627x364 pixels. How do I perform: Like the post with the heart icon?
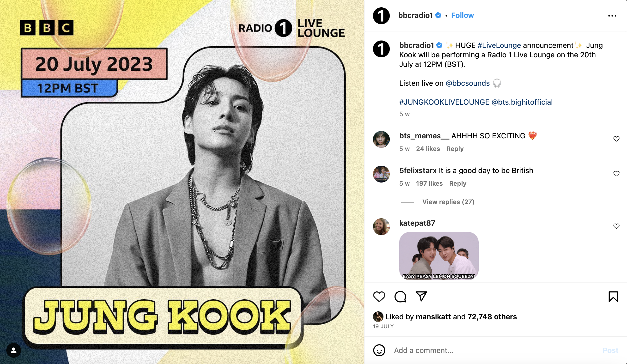tap(379, 297)
